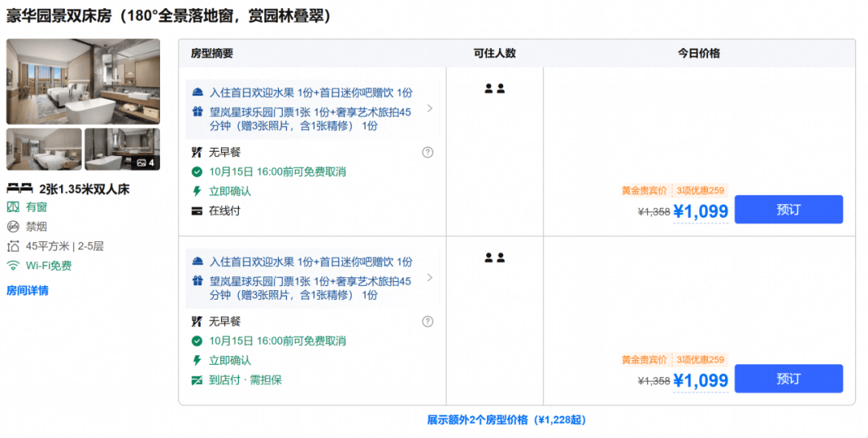Expand the second room's package details chevron
Viewport: 868px width, 438px height.
point(429,277)
